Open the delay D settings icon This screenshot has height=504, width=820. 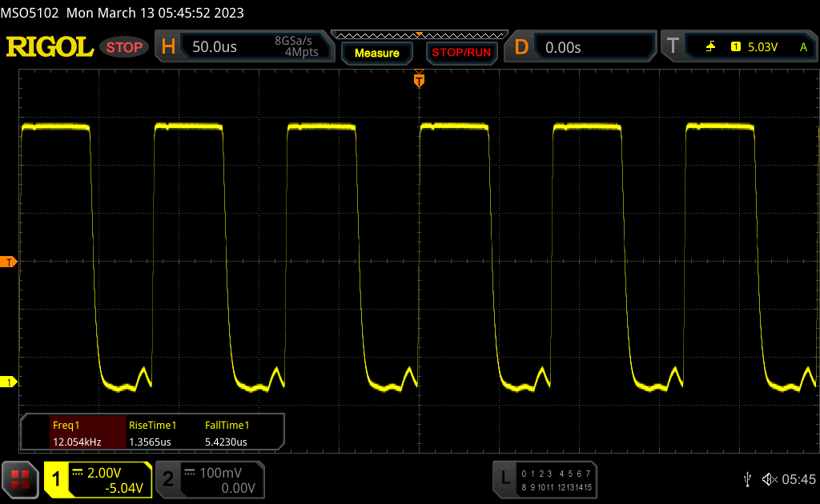pyautogui.click(x=521, y=47)
